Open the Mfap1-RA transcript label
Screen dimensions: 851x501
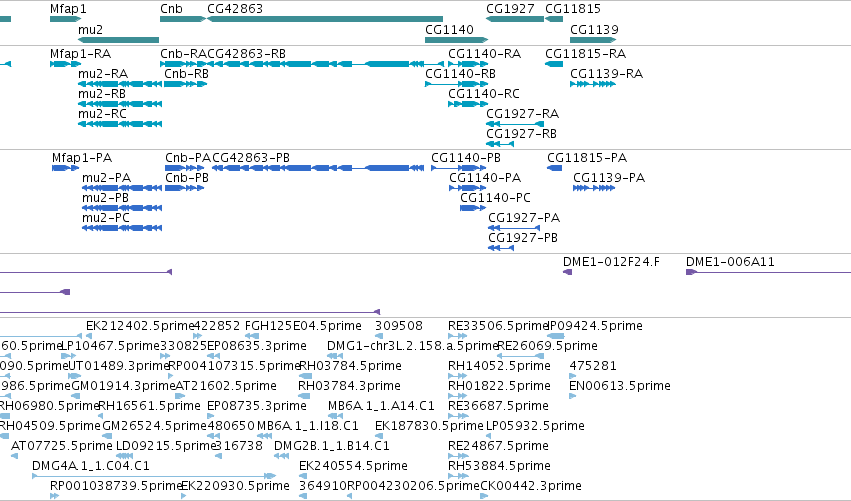[80, 54]
